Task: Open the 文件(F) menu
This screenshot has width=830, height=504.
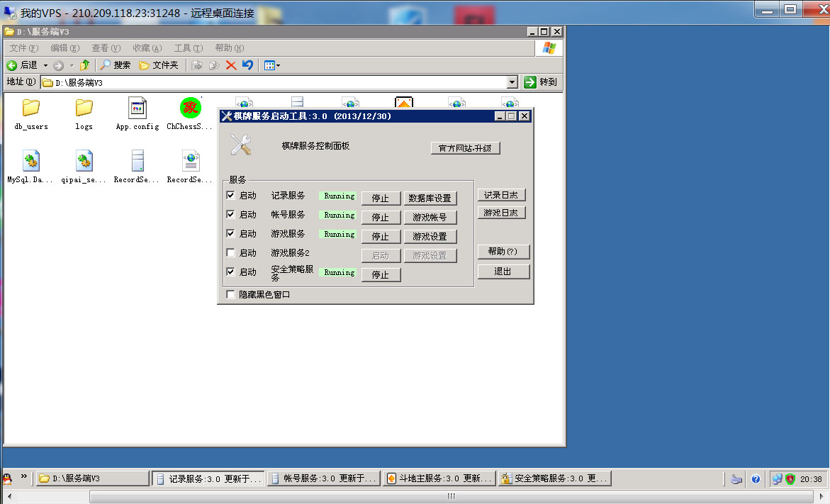Action: click(x=24, y=48)
